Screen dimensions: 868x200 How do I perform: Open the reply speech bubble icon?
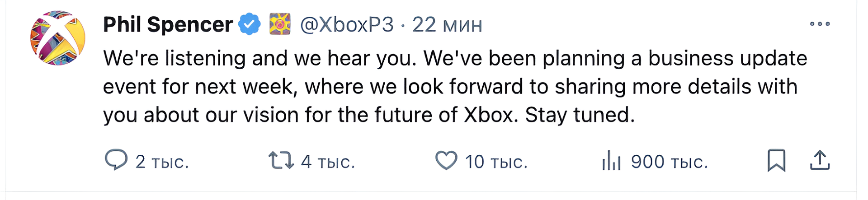tap(116, 160)
